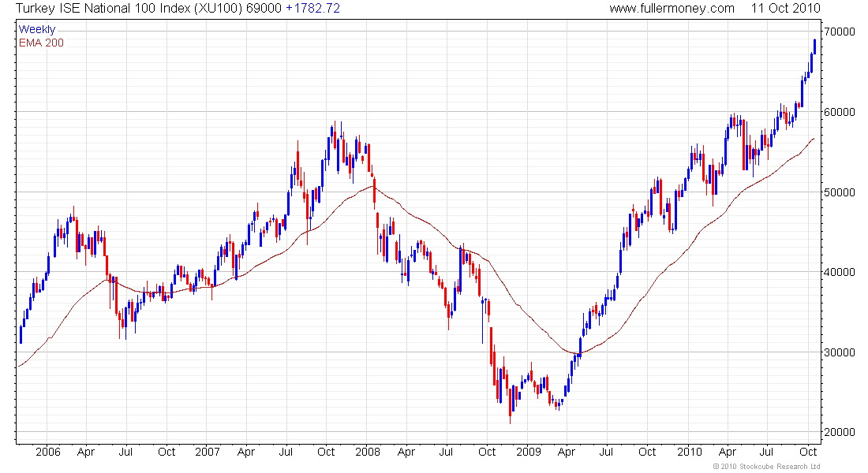Click the 2007 year marker on time axis
This screenshot has height=473, width=868.
click(208, 452)
